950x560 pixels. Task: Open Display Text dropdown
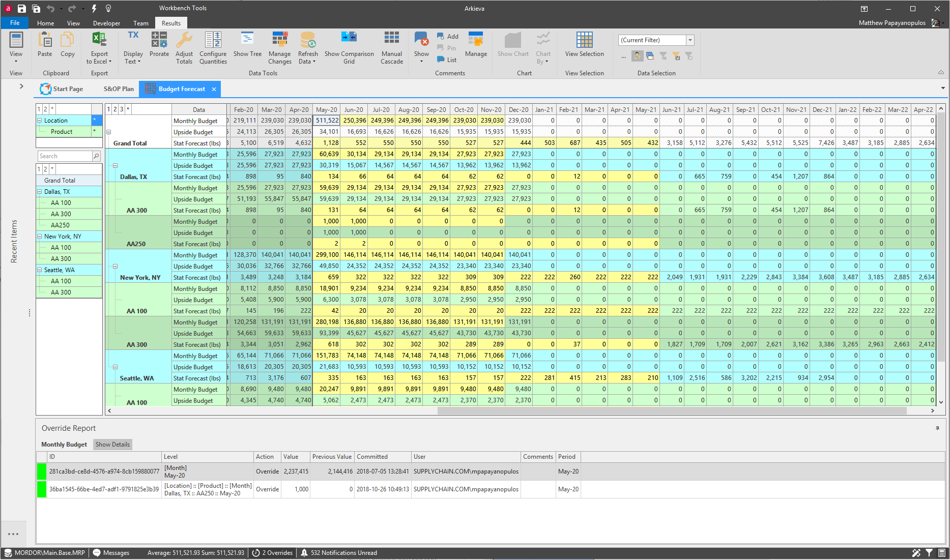click(133, 47)
